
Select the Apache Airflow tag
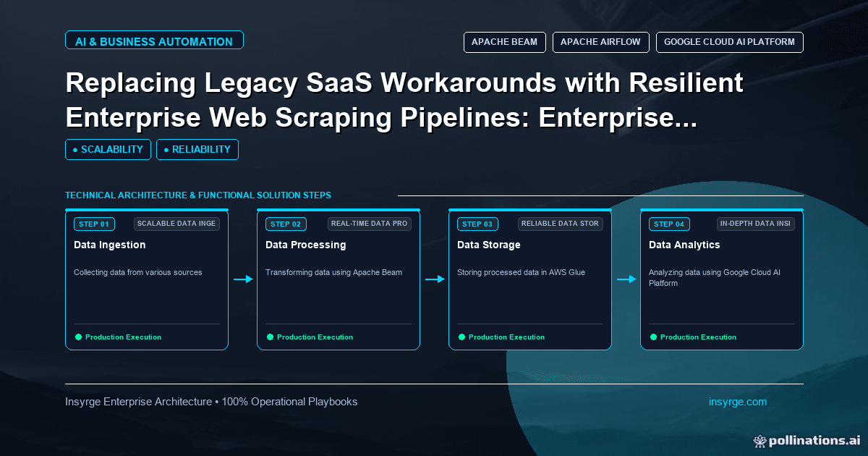(600, 42)
